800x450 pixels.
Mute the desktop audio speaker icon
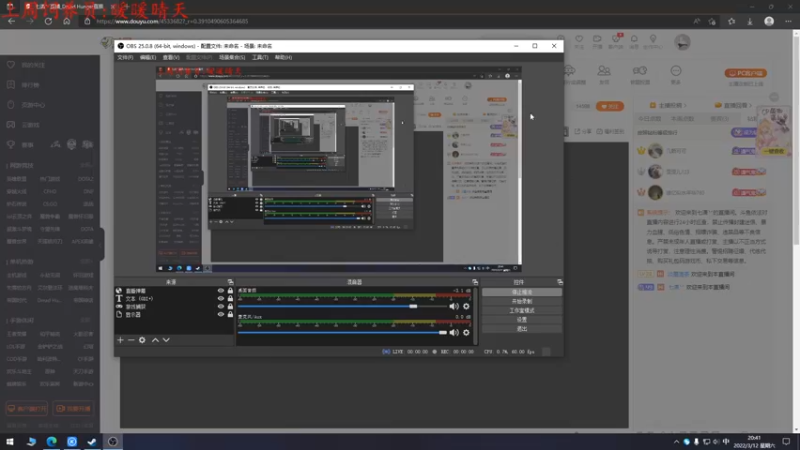point(454,306)
